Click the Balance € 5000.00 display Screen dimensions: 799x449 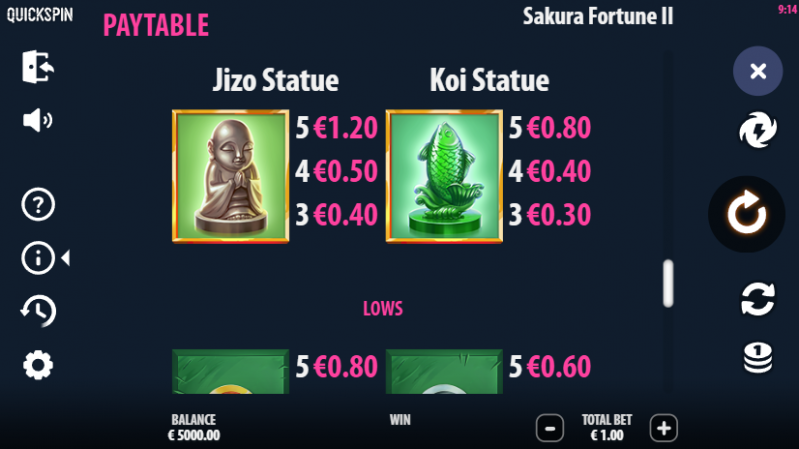(194, 427)
